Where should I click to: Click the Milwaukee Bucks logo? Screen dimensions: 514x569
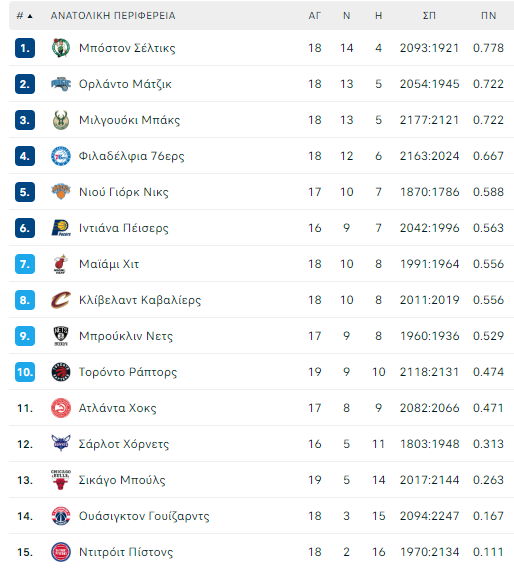coord(61,120)
